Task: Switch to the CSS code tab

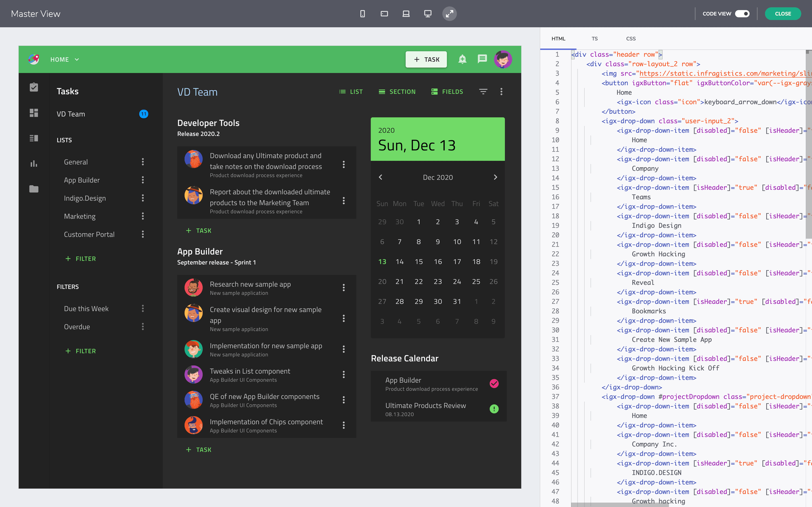Action: [x=630, y=39]
